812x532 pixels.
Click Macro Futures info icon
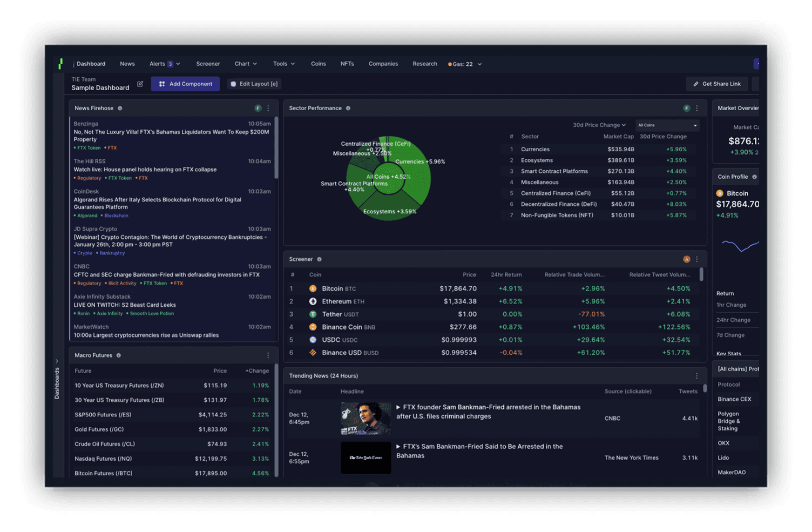(x=119, y=355)
